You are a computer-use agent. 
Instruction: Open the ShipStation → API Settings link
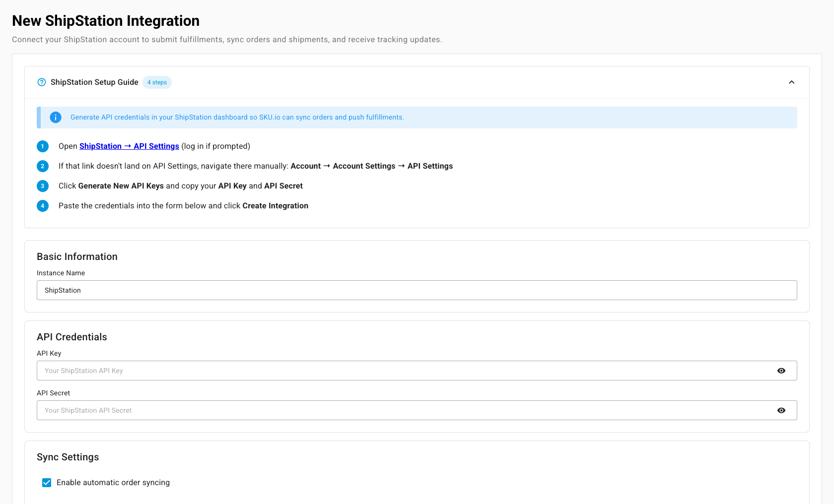[129, 146]
